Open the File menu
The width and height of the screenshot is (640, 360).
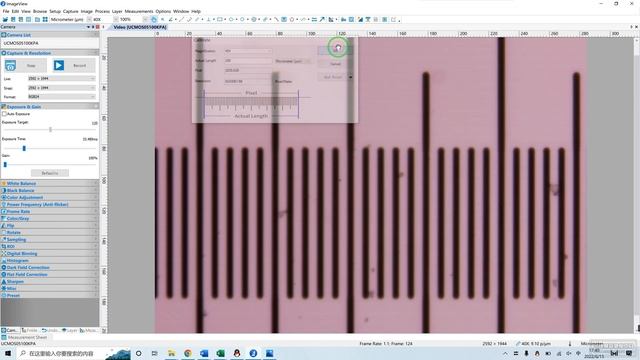(x=6, y=11)
